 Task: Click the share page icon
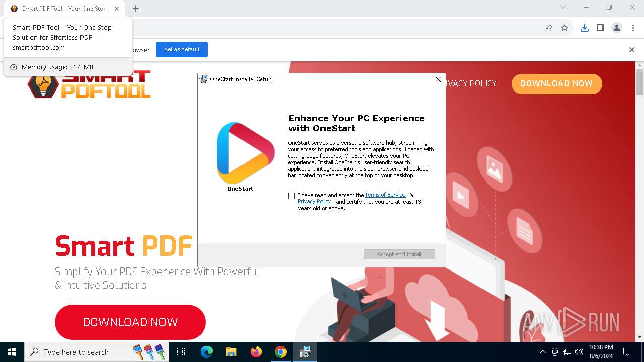coord(548,28)
